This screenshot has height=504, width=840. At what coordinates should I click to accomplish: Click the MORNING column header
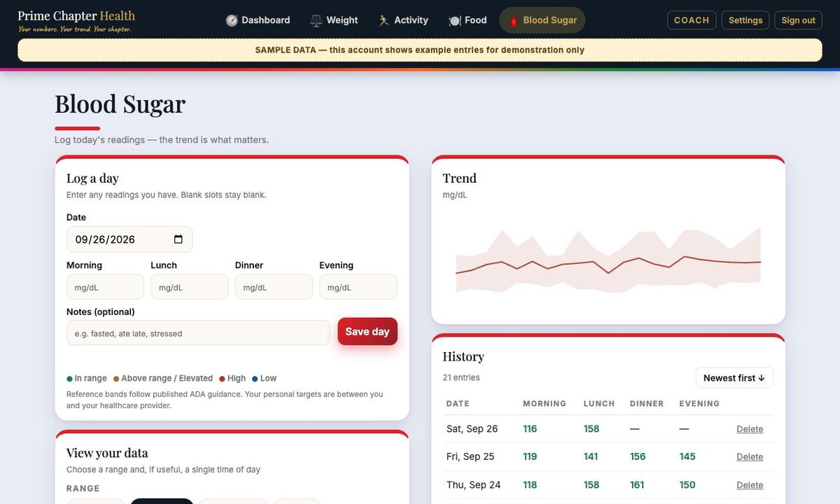point(545,404)
